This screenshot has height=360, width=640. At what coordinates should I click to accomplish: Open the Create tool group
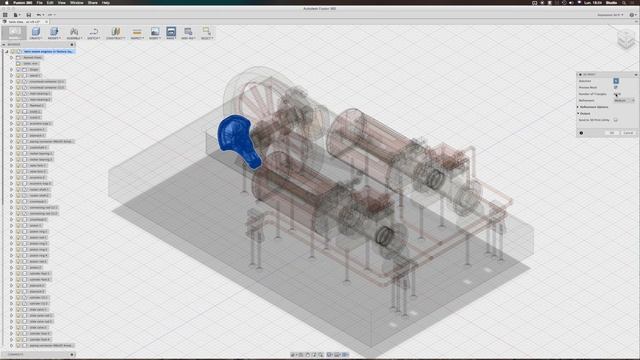tap(36, 33)
